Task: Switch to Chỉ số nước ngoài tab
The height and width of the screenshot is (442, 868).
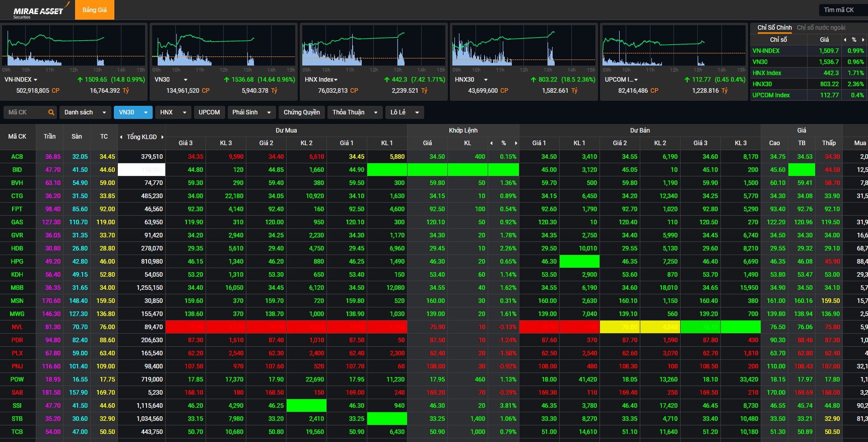Action: click(821, 28)
